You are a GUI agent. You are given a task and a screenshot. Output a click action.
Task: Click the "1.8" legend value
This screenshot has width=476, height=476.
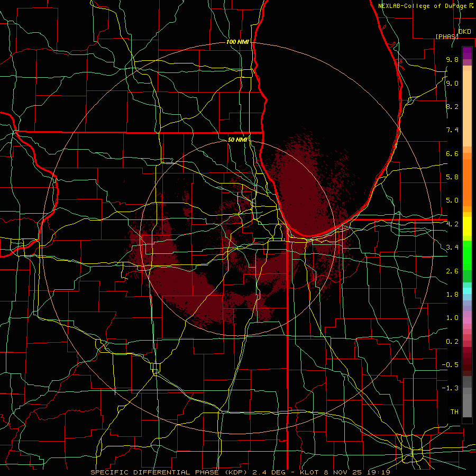(452, 295)
